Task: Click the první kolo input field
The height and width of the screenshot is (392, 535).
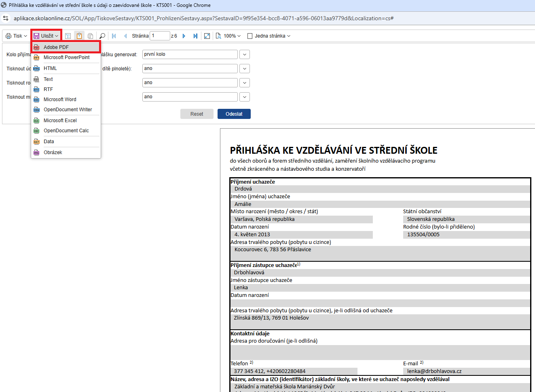Action: (x=190, y=54)
